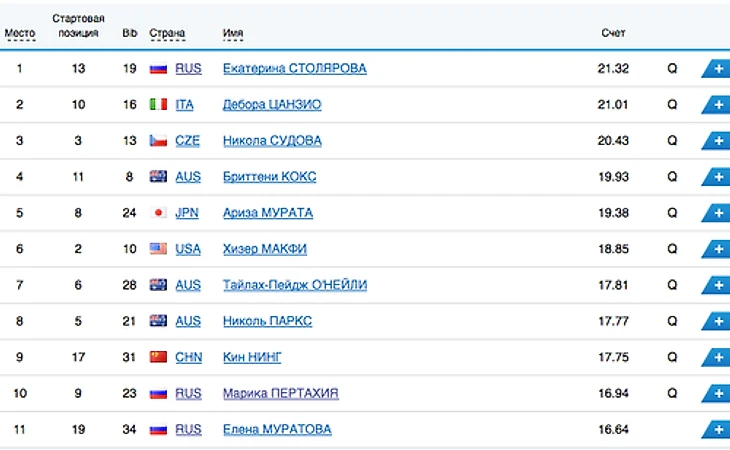Click the Chinese flag icon beside CHN

pos(158,357)
